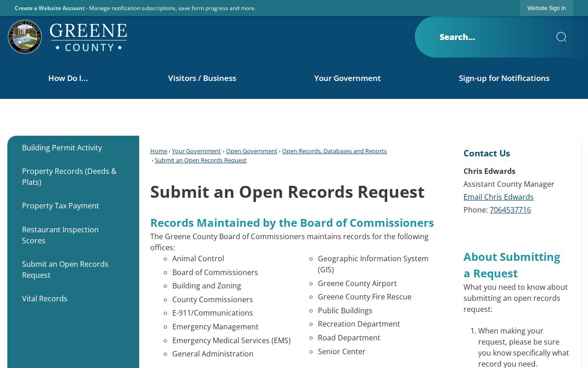Click Submit an Open Records Request breadcrumb
The image size is (588, 368).
[201, 160]
